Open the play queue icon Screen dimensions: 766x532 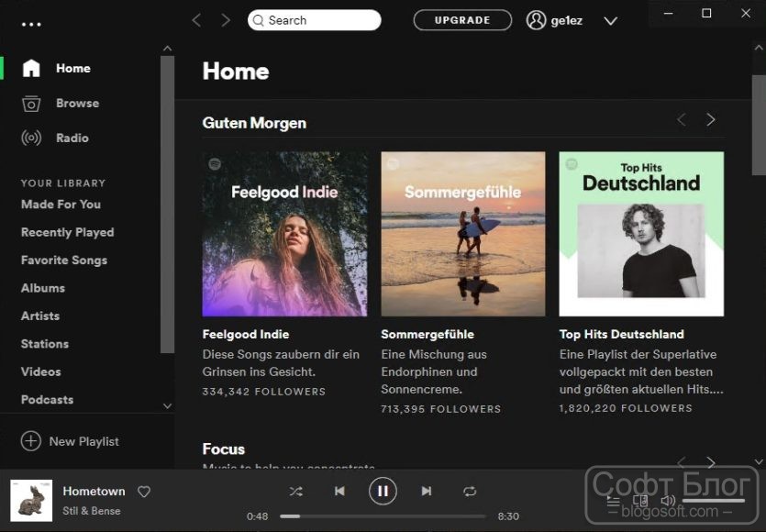[613, 501]
